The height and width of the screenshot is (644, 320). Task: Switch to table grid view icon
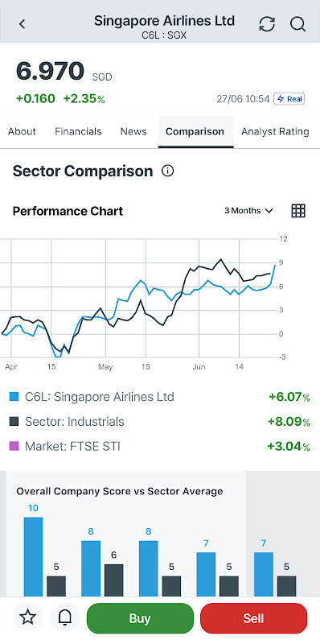pyautogui.click(x=298, y=211)
